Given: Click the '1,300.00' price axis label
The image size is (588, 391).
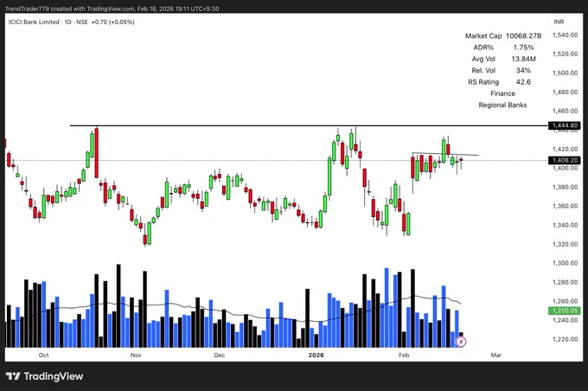Looking at the screenshot, I should click(x=566, y=263).
